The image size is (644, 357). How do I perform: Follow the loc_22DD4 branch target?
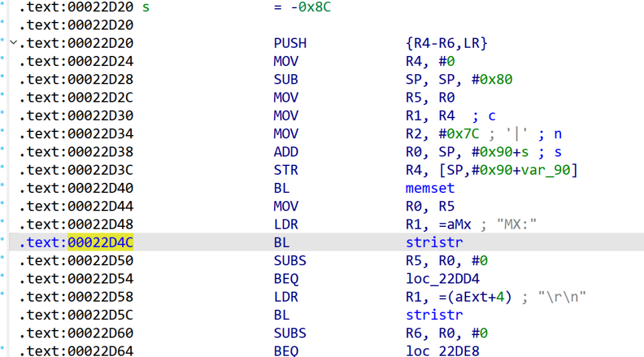pos(443,279)
